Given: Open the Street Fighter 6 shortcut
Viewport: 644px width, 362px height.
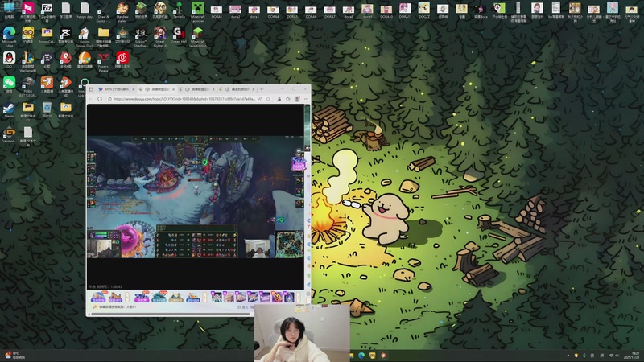Looking at the screenshot, I should [159, 37].
